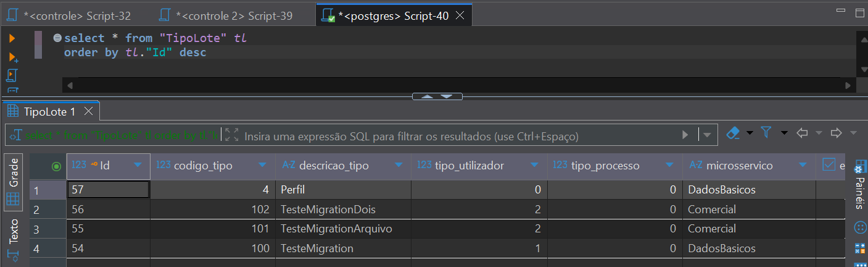Apply the filter criteria play arrow
This screenshot has width=868, height=267.
coord(685,135)
